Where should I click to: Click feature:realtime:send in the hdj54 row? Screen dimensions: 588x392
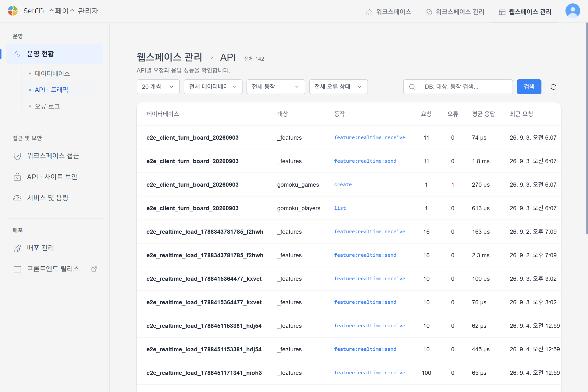click(x=365, y=349)
